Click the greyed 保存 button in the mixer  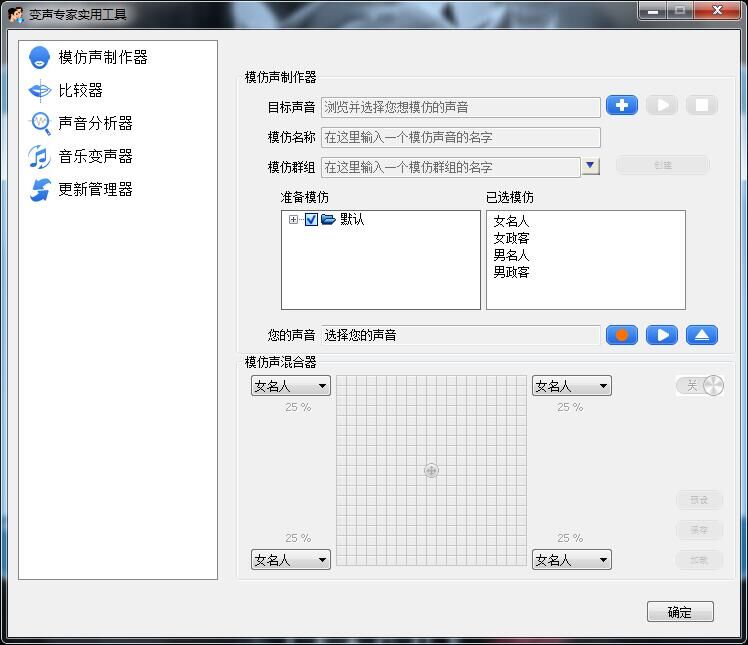tap(699, 530)
